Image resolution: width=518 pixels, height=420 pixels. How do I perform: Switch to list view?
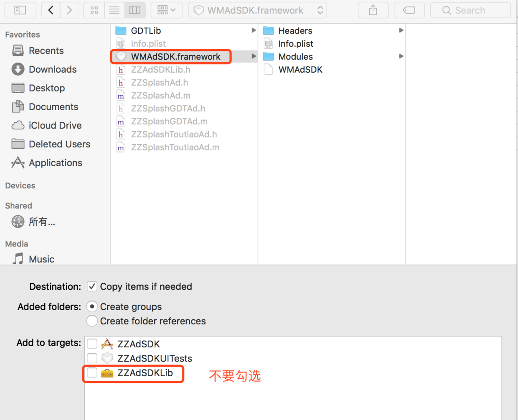coord(114,10)
